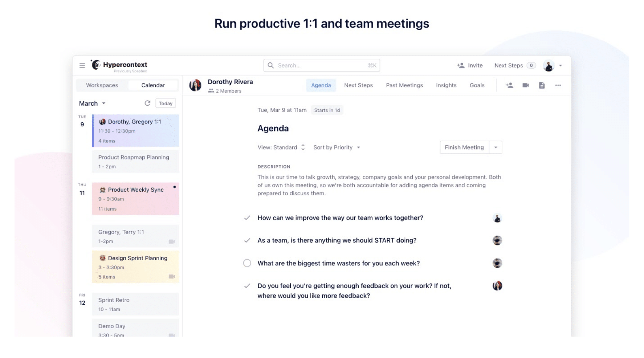Click the video icon on Design Sprint Planning

tap(172, 277)
